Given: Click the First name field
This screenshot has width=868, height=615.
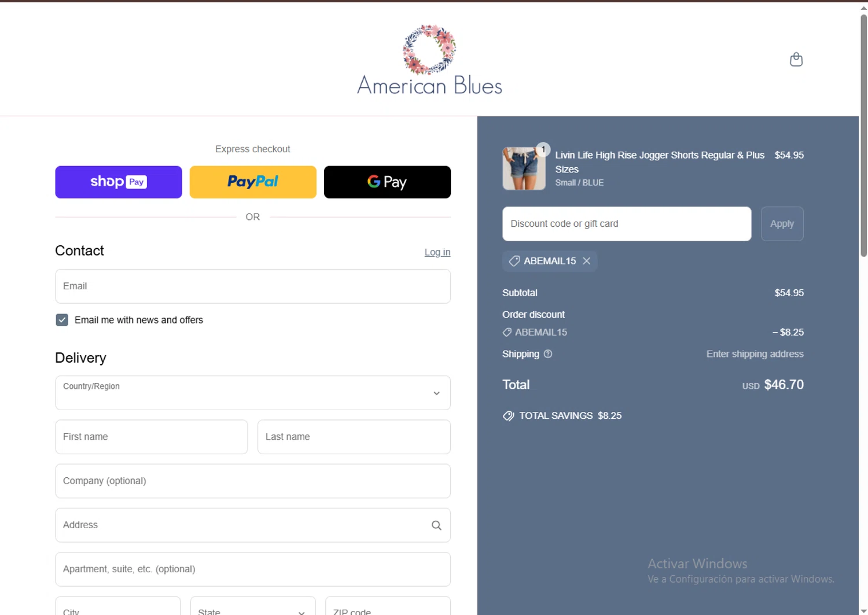Looking at the screenshot, I should [x=152, y=437].
